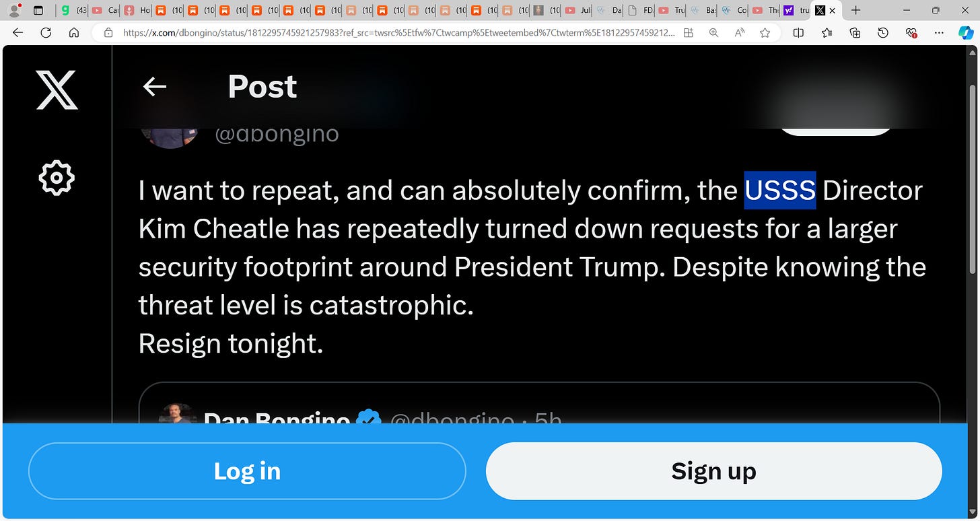Image resolution: width=980 pixels, height=521 pixels.
Task: Click the Sign up button
Action: 713,471
